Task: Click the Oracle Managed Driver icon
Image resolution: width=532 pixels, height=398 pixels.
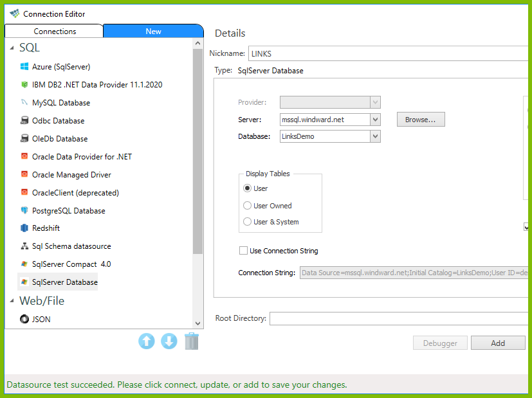Action: tap(24, 174)
